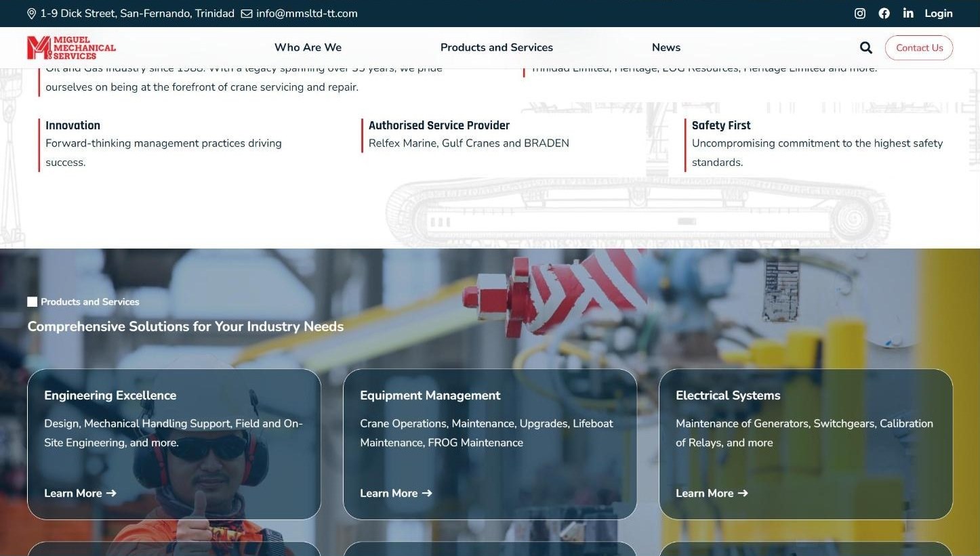Go to the News menu item
Image resolution: width=980 pixels, height=556 pixels.
tap(666, 47)
